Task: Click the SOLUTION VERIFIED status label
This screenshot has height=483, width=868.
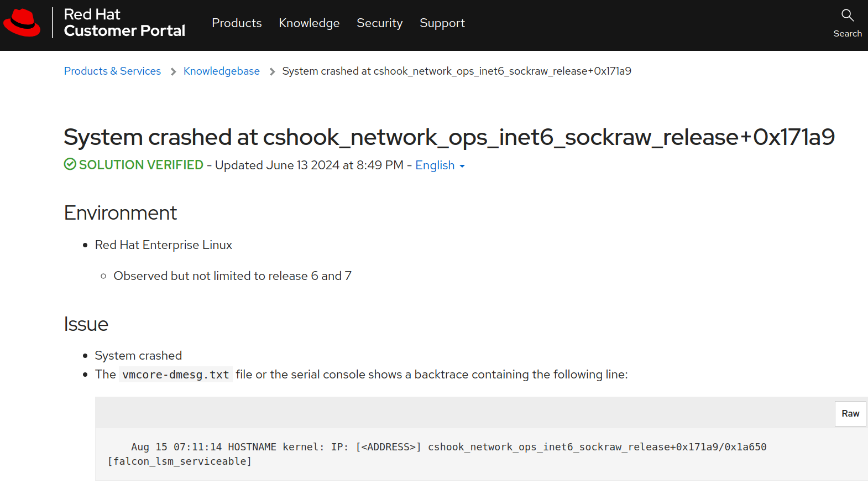Action: pos(141,165)
